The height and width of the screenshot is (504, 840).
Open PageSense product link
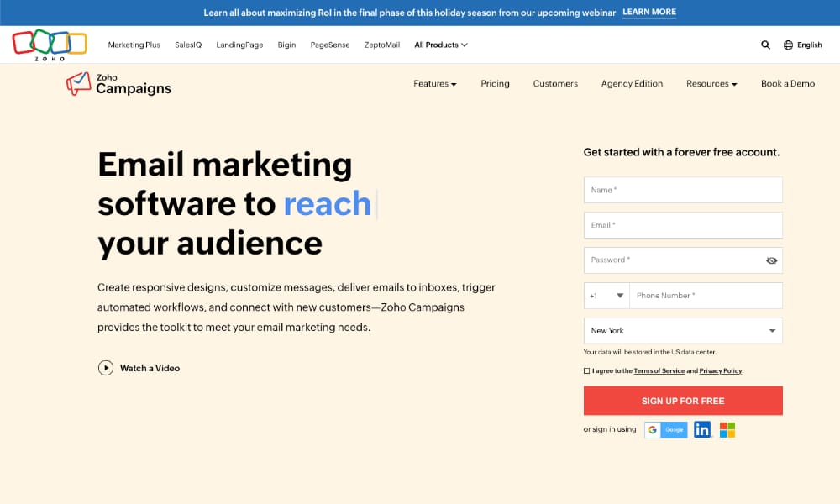330,45
